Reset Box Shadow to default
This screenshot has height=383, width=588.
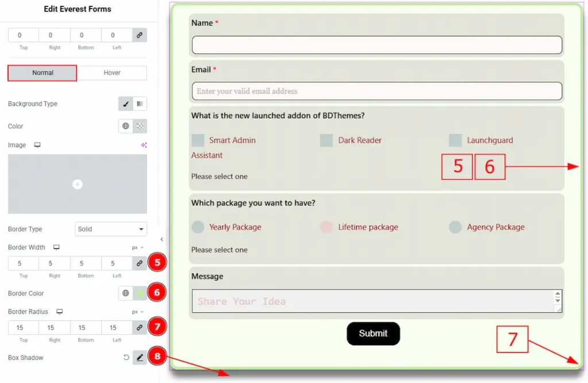tap(126, 358)
